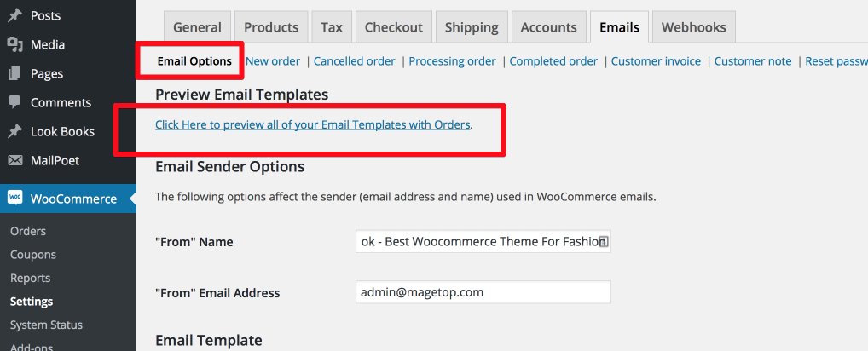The image size is (868, 351).
Task: Click autofill icon in From Name field
Action: click(604, 242)
